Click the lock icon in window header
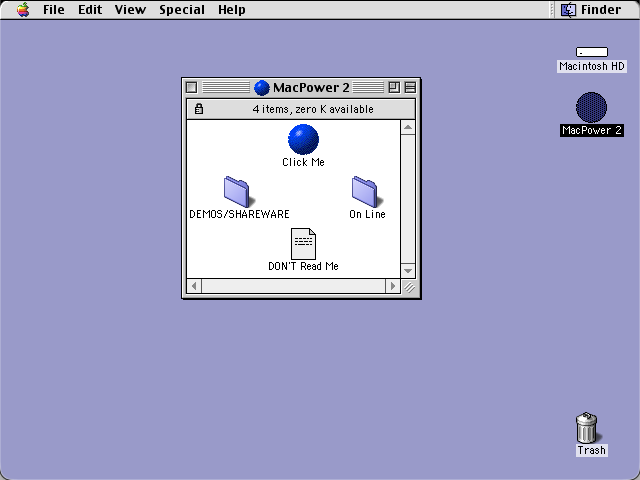Viewport: 640px width, 480px height. click(199, 109)
